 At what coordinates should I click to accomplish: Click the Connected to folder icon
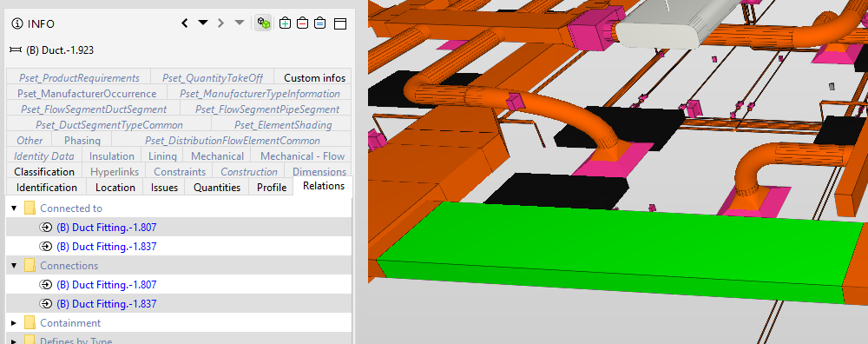[x=30, y=208]
